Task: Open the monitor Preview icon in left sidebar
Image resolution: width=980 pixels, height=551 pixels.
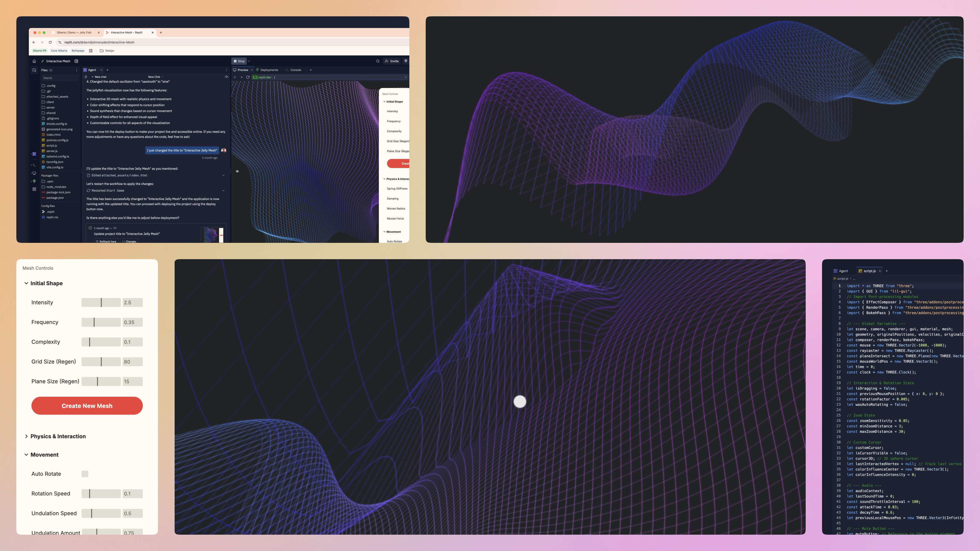Action: 34,173
